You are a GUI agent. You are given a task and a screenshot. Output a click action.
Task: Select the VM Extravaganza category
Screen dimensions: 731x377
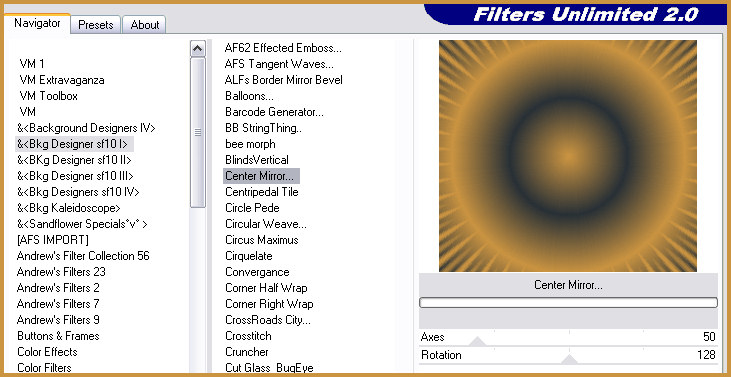(62, 80)
